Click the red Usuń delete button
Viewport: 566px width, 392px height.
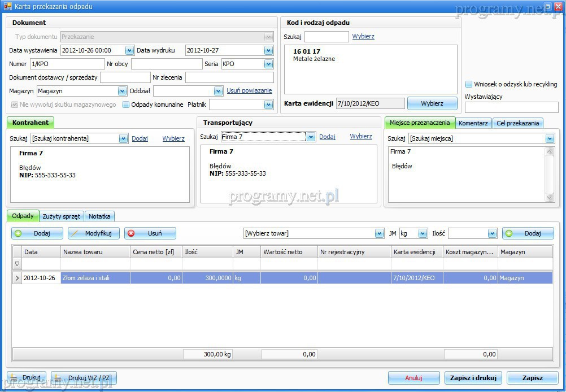[150, 233]
